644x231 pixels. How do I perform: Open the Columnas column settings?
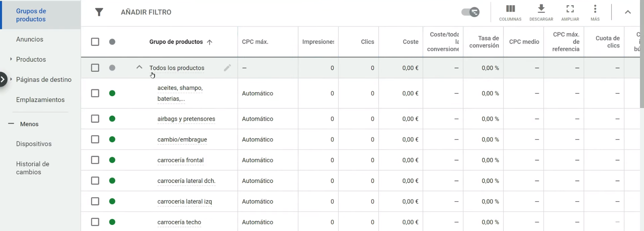510,12
